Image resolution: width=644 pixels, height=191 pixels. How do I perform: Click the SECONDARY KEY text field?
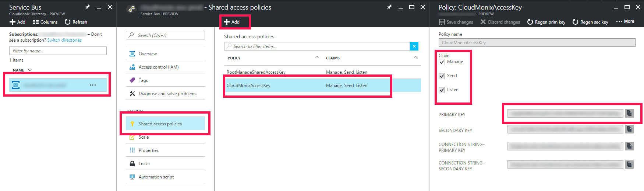coord(565,129)
